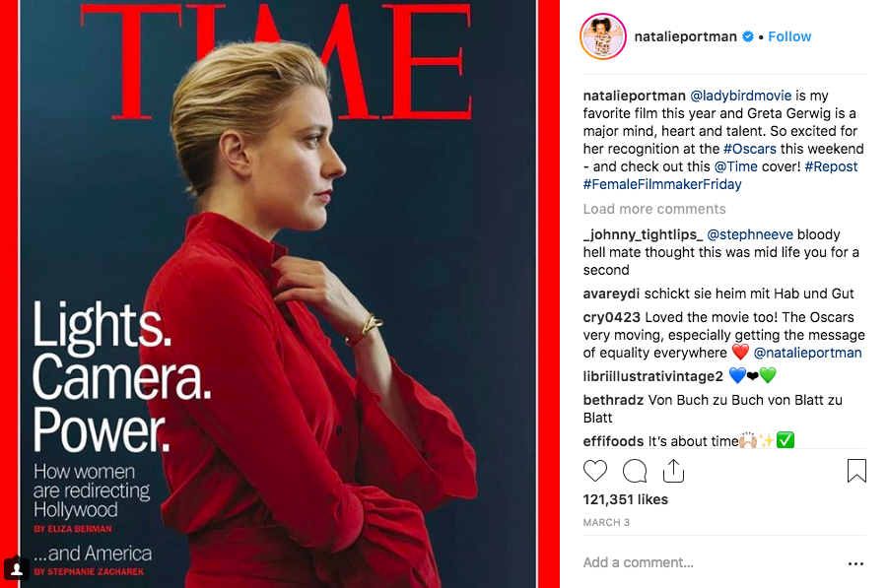Screen dimensions: 888x588
Task: Open the #FemaleFilmmakerFriday hashtag
Action: click(662, 184)
